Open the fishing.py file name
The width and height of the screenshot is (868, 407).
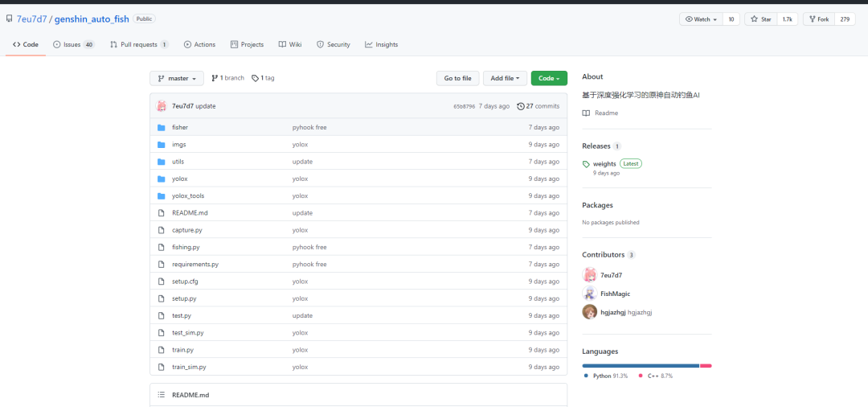tap(186, 248)
